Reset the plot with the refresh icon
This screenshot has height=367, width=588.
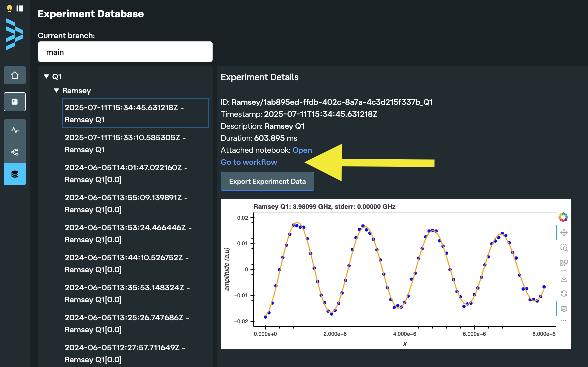564,294
